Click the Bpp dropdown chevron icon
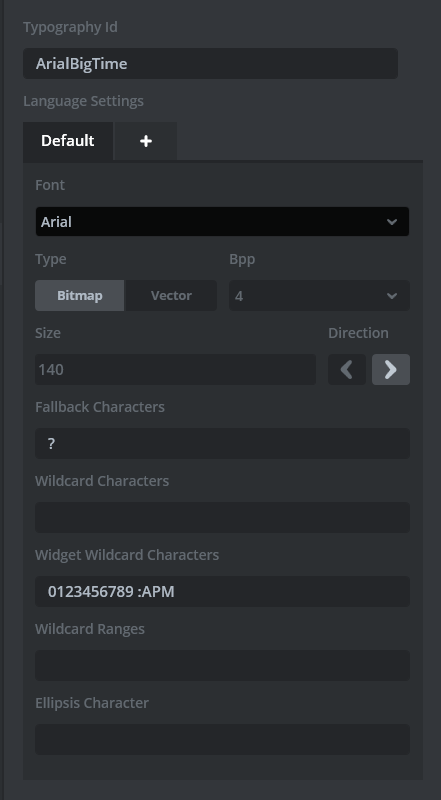This screenshot has height=800, width=441. coord(392,296)
